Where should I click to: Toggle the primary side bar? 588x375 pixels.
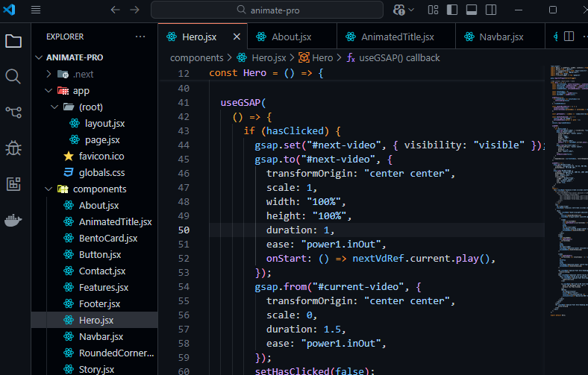[452, 10]
